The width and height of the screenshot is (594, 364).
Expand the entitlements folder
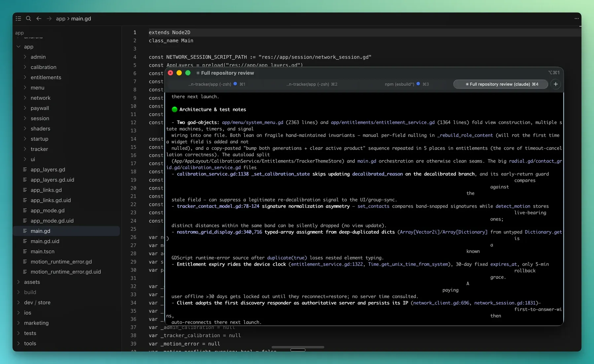25,77
